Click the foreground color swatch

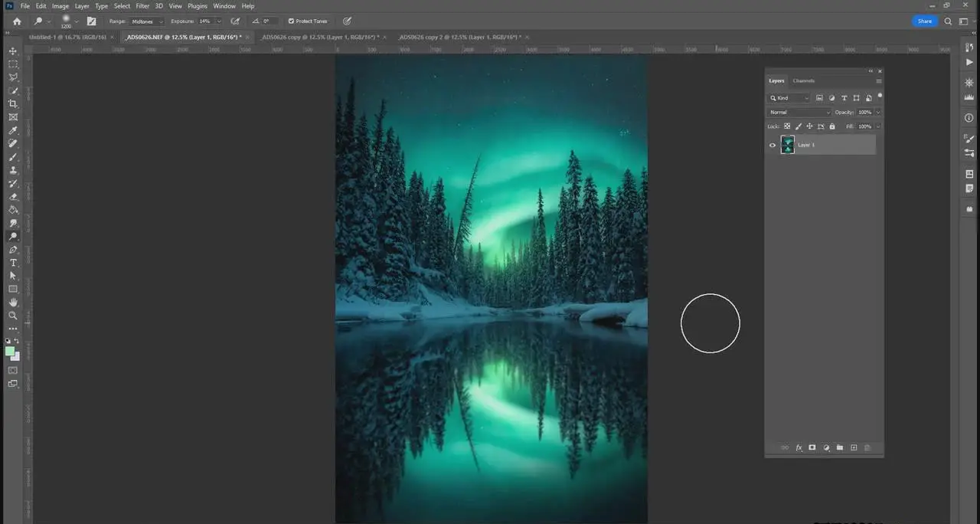10,352
